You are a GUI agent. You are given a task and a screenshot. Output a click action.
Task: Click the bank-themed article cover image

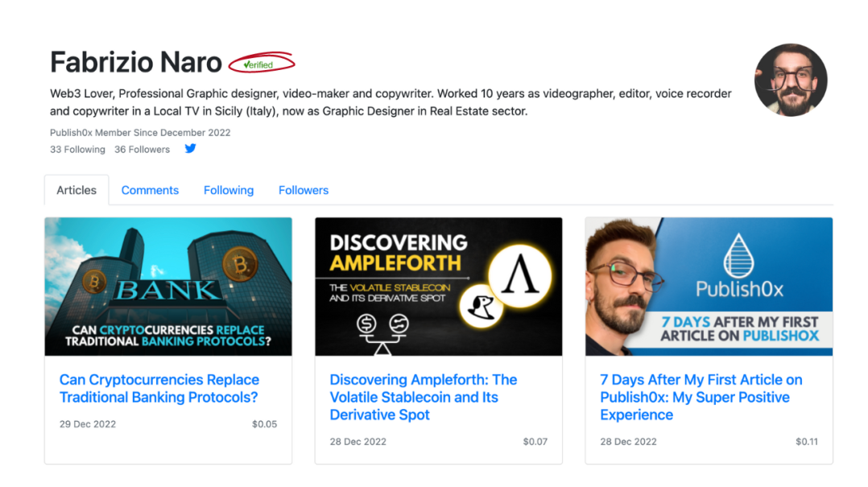tap(167, 287)
